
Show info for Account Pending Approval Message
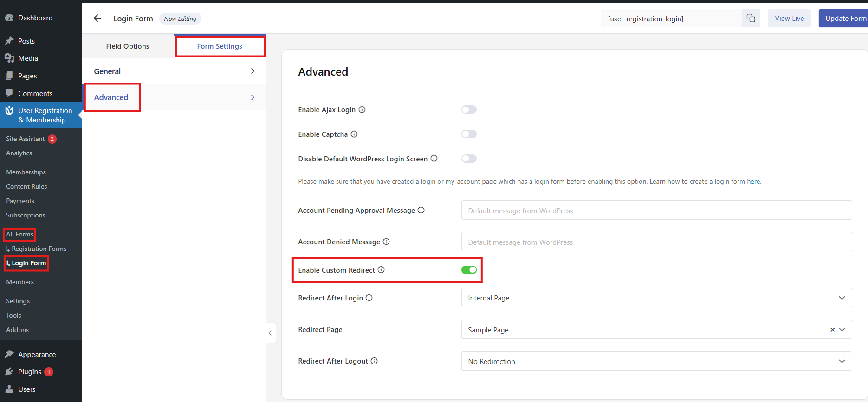(421, 210)
